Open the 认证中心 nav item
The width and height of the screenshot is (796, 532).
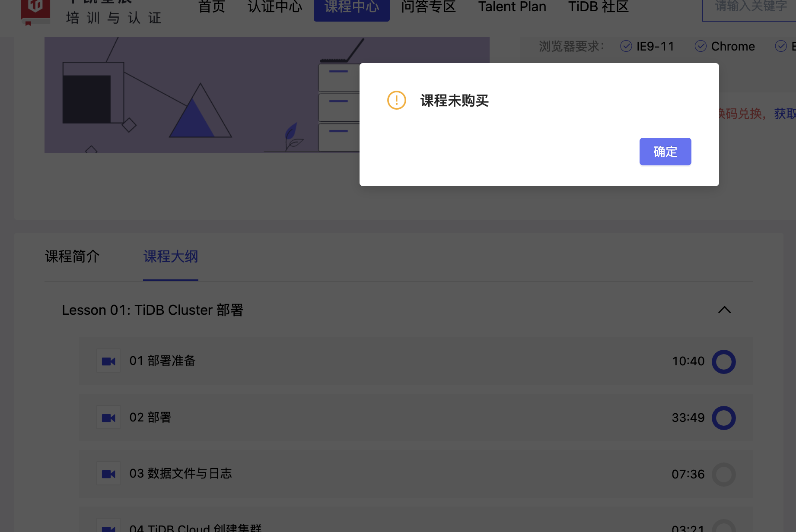pos(275,6)
